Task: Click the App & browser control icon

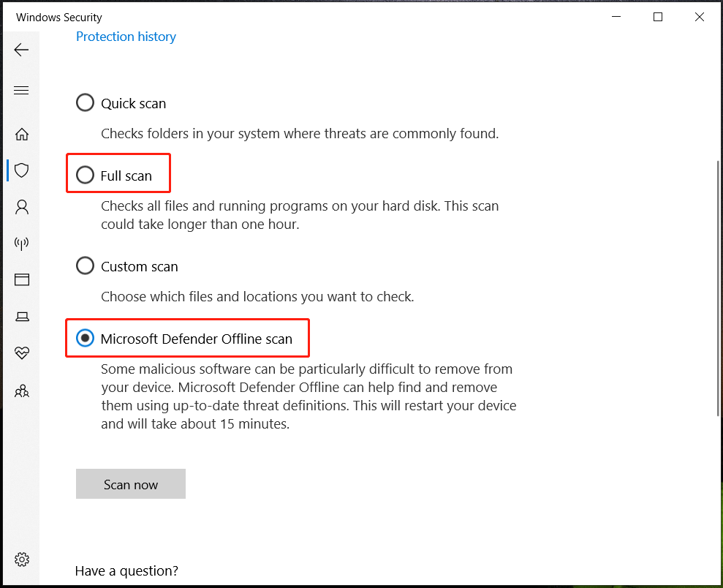Action: (21, 279)
